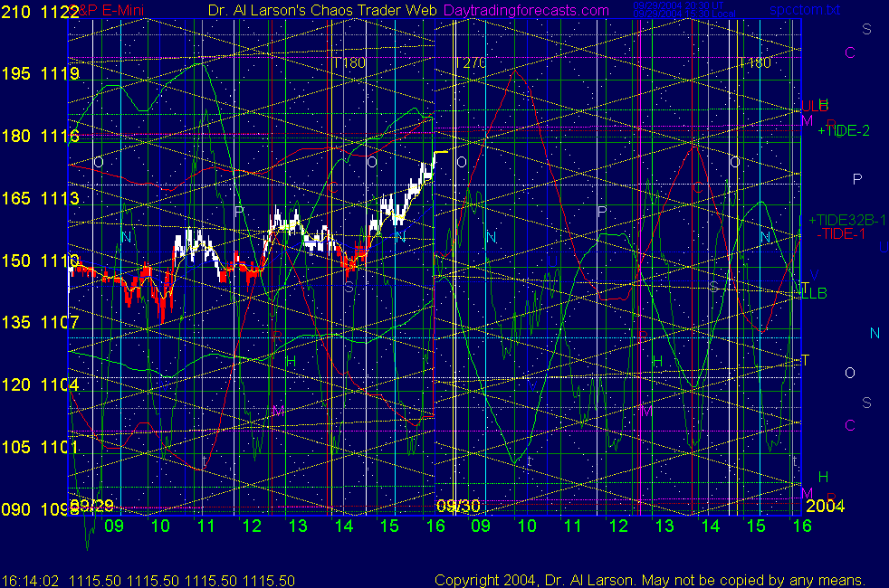Click the "210 1122" price axis label
The image size is (889, 588).
(x=40, y=12)
